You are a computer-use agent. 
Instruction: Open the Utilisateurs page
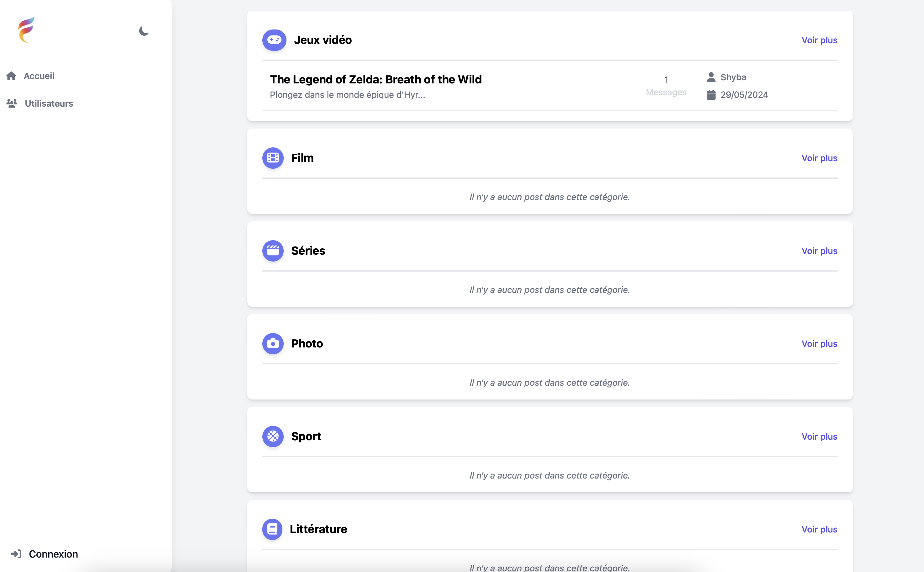(x=49, y=103)
